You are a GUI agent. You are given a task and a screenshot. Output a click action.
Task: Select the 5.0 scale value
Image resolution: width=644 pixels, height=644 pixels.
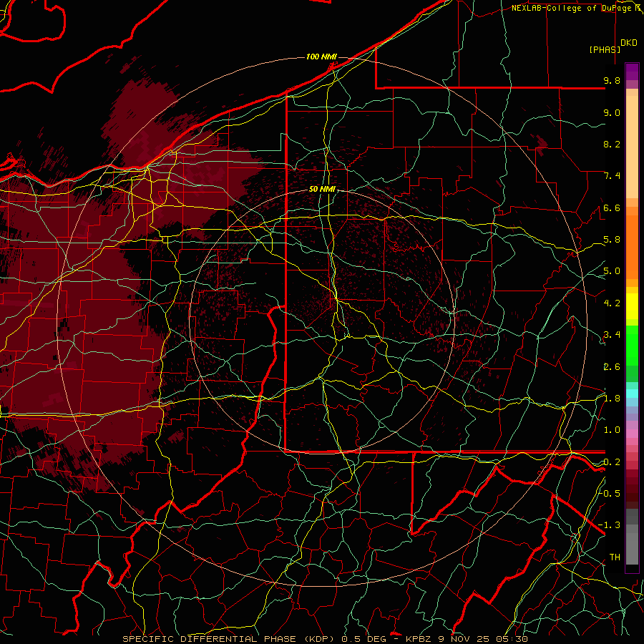click(612, 271)
